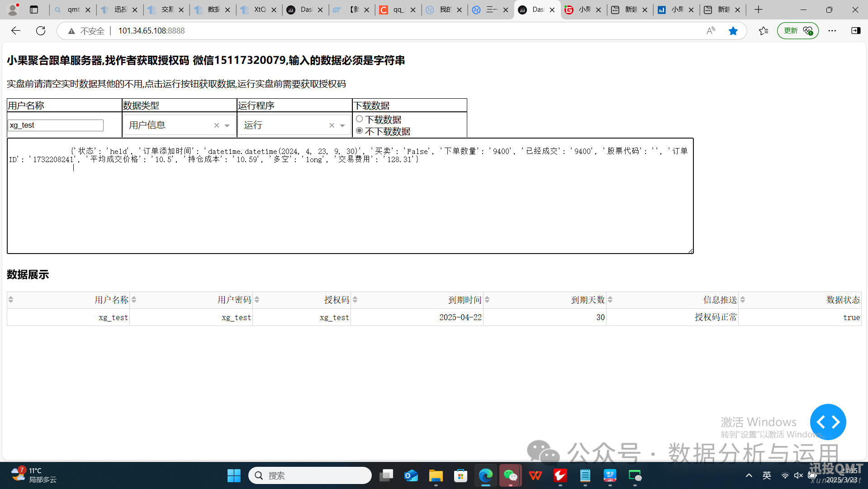Open the Favorites list icon

[x=764, y=30]
